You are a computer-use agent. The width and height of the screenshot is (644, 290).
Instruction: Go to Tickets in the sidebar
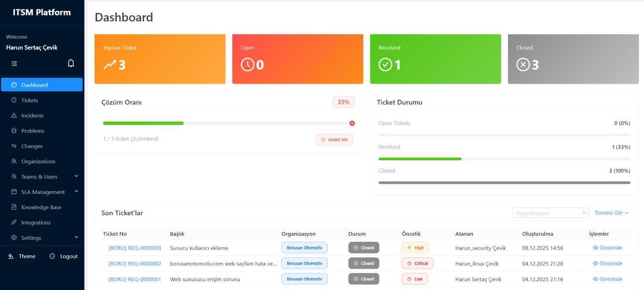42,100
